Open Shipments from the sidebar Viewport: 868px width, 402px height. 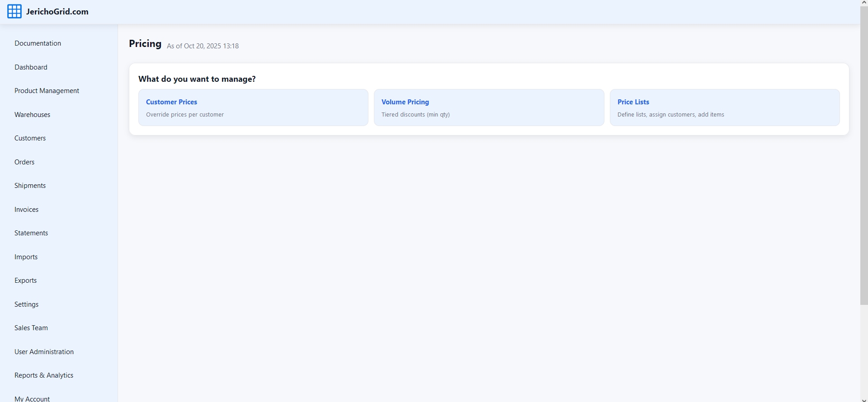coord(30,186)
